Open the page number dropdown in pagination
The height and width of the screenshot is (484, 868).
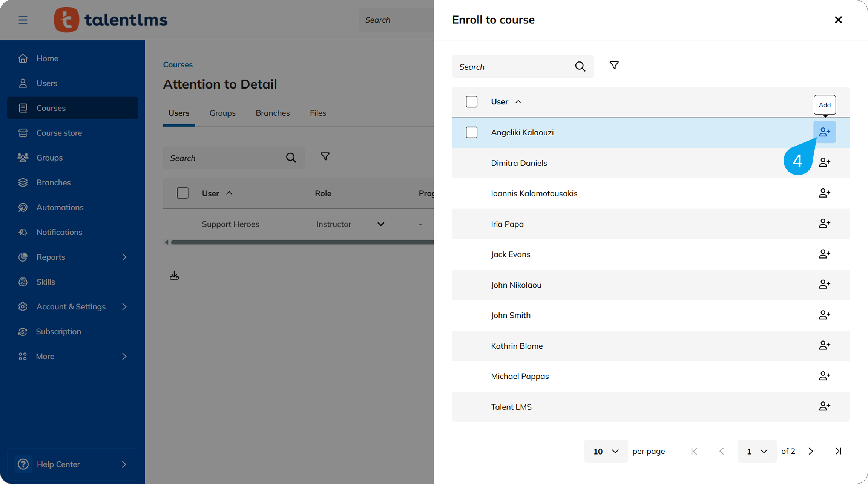pyautogui.click(x=756, y=451)
